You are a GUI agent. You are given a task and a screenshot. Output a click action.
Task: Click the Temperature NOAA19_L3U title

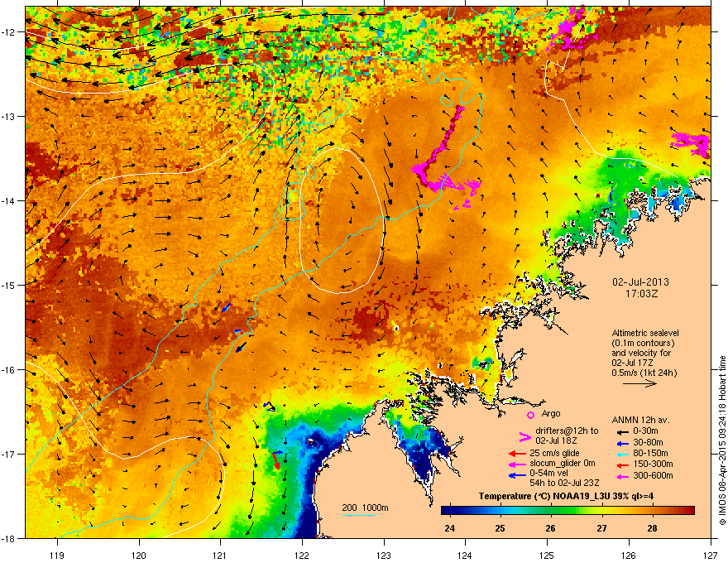[x=566, y=496]
